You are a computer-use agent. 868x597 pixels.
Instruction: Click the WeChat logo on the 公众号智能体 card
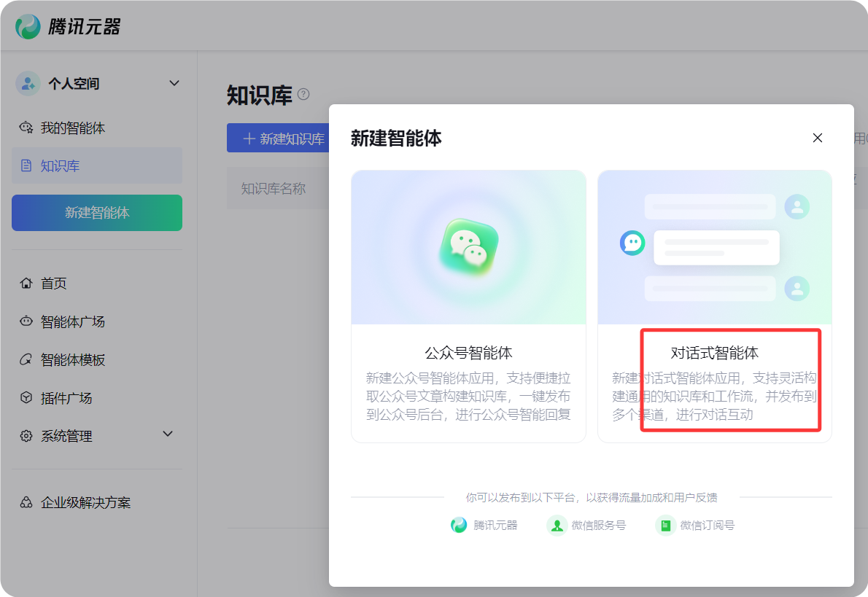(x=468, y=246)
